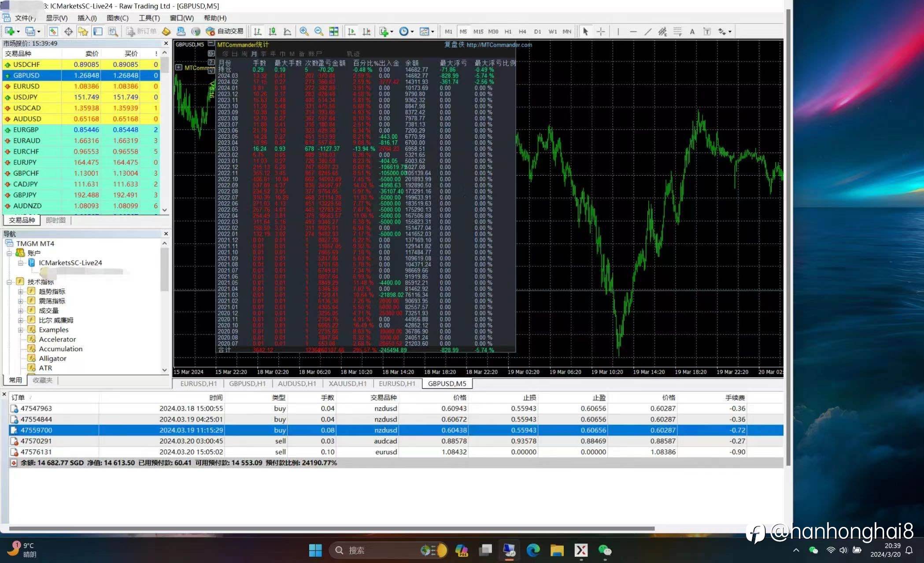This screenshot has height=563, width=924.
Task: Expand the Examples folder in navigator
Action: [x=20, y=330]
